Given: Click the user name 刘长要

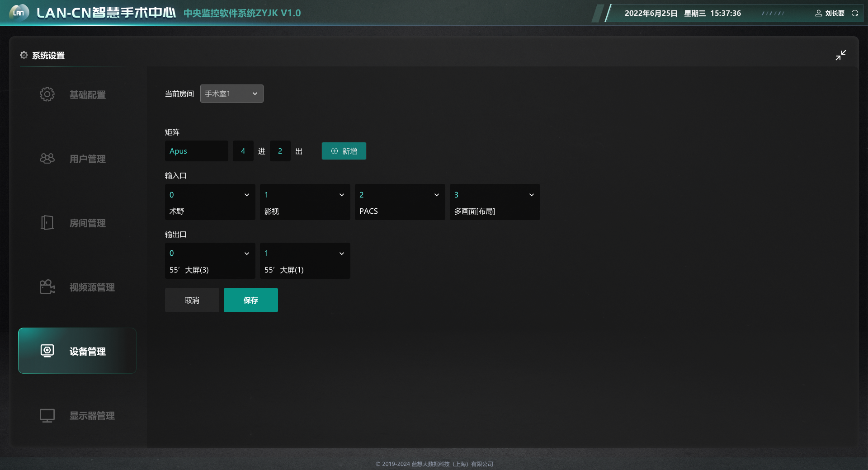Looking at the screenshot, I should pyautogui.click(x=835, y=13).
